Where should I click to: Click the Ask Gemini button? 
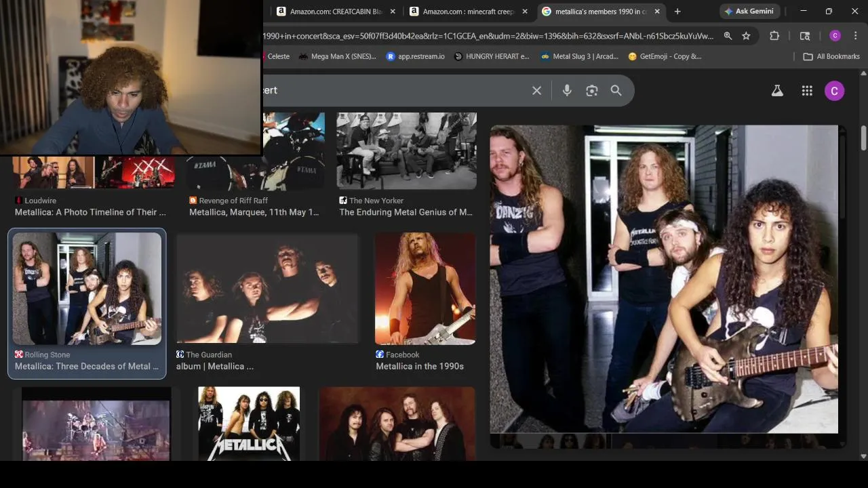click(x=749, y=12)
